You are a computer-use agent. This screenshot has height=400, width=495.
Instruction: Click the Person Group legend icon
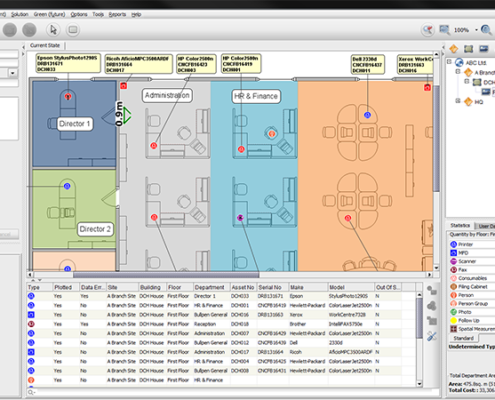(x=453, y=303)
